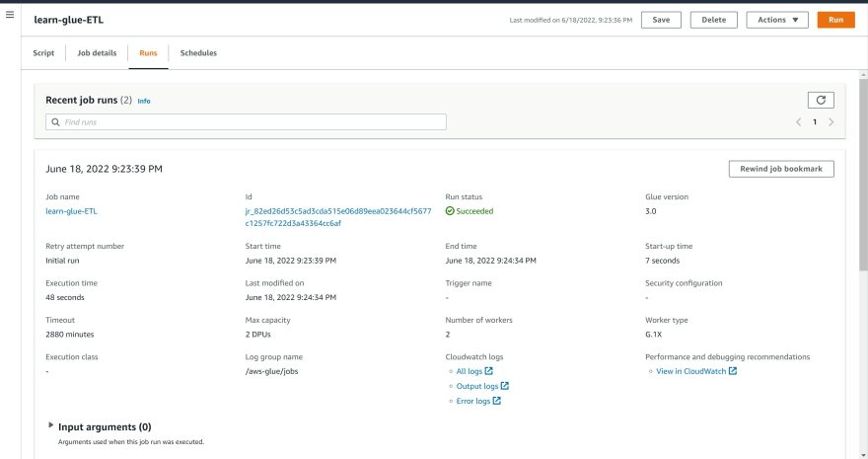The image size is (868, 459).
Task: Open the Info link beside Recent job runs
Action: coord(144,102)
